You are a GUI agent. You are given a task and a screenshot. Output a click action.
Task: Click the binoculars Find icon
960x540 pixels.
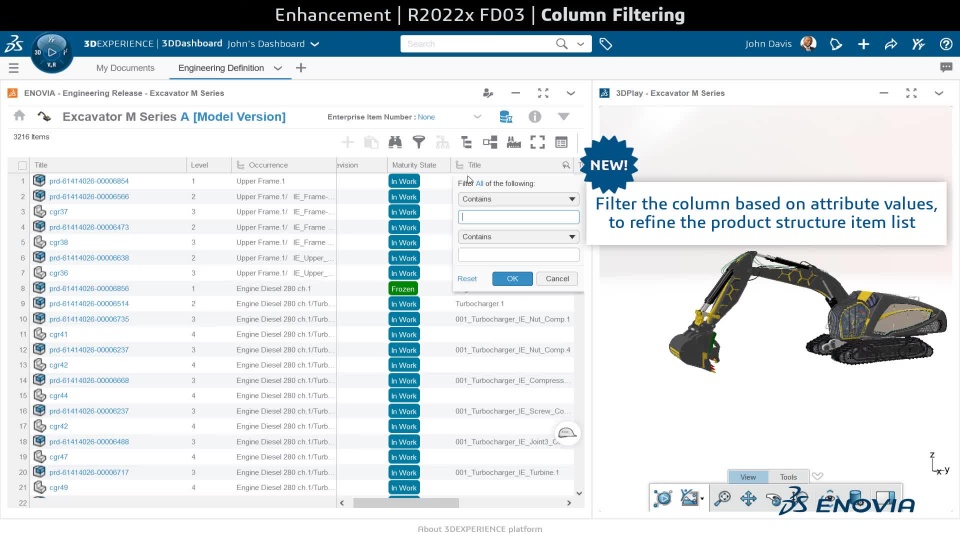395,142
